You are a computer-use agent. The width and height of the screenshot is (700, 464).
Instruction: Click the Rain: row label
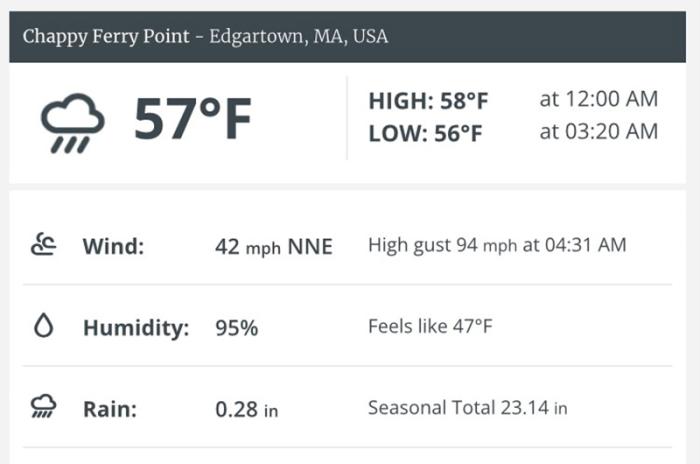(x=110, y=409)
